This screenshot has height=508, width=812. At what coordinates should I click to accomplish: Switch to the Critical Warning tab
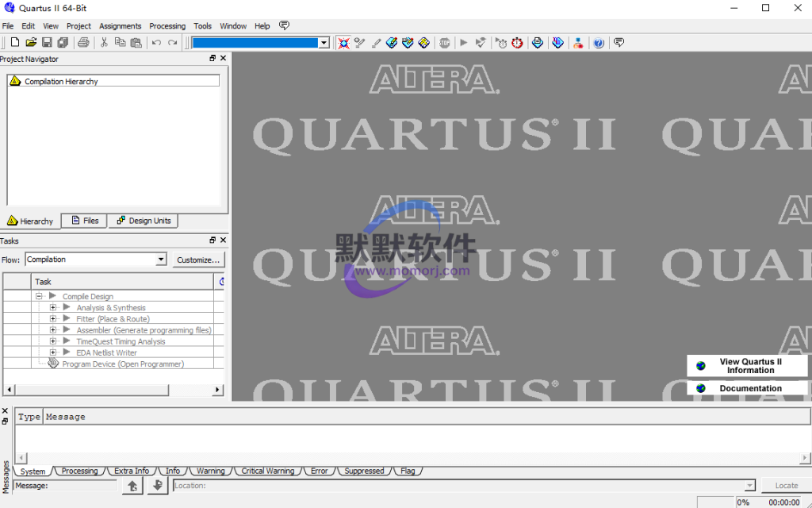(x=268, y=471)
